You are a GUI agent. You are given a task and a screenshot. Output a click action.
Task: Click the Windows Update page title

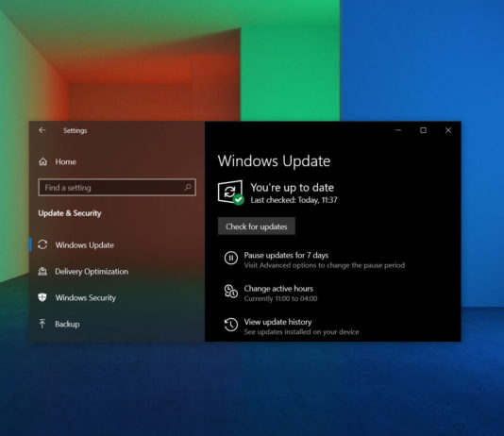[274, 160]
